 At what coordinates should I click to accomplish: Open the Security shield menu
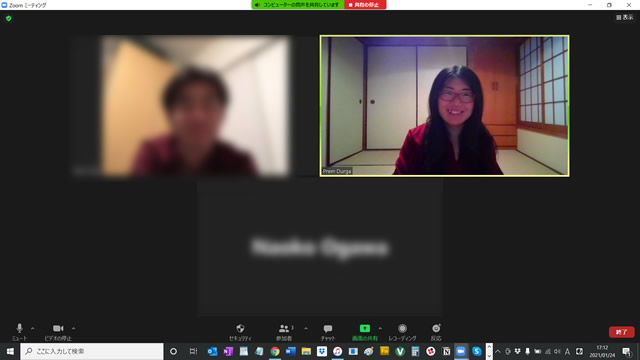(x=240, y=332)
